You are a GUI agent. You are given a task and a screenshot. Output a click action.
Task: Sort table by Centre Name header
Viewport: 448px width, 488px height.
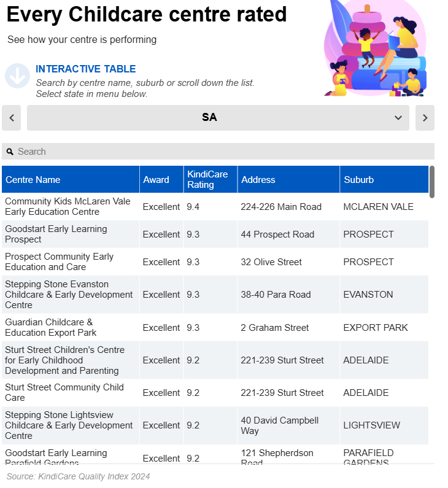pos(33,180)
